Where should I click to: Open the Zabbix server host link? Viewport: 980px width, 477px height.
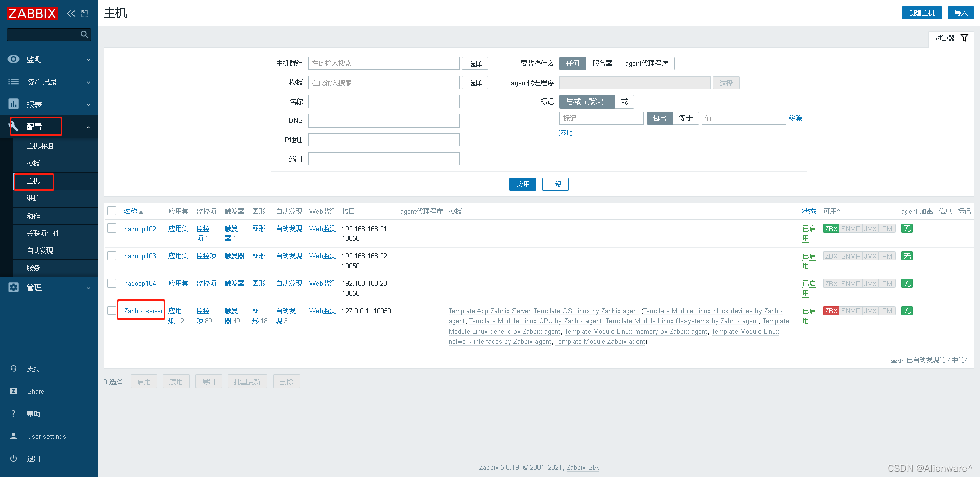[x=143, y=311]
